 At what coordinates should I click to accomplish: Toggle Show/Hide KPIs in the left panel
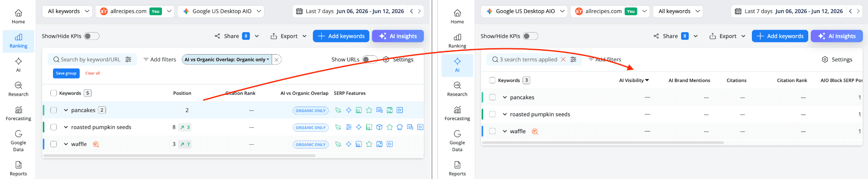[x=92, y=36]
